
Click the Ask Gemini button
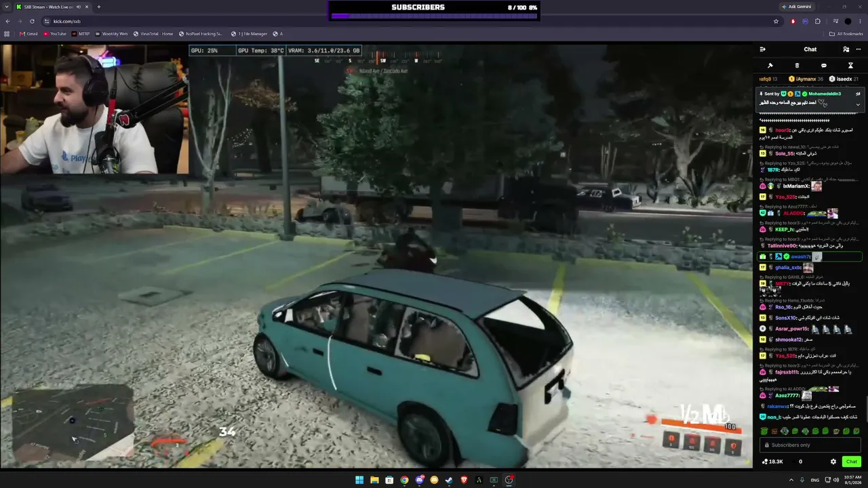click(796, 7)
